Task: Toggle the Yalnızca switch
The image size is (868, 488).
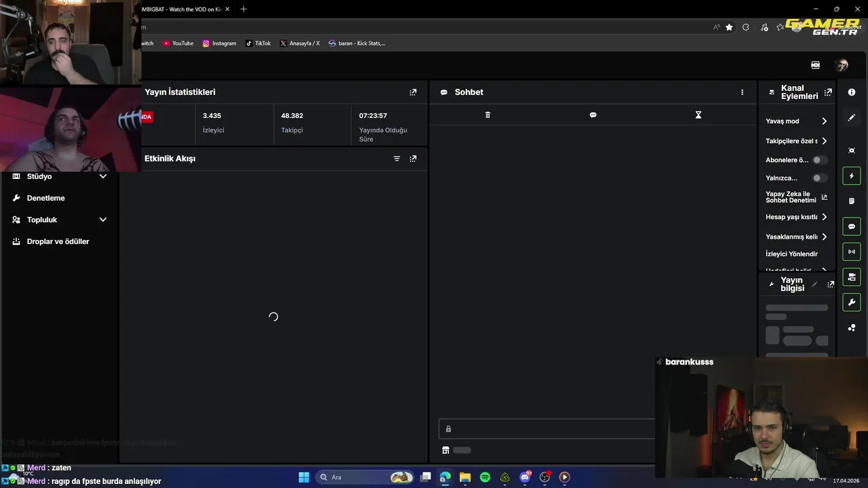Action: (820, 178)
